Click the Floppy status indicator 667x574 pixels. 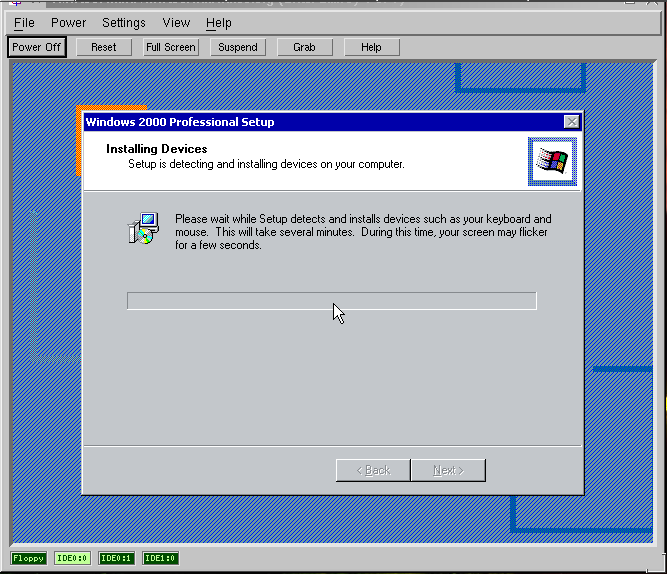[x=29, y=558]
